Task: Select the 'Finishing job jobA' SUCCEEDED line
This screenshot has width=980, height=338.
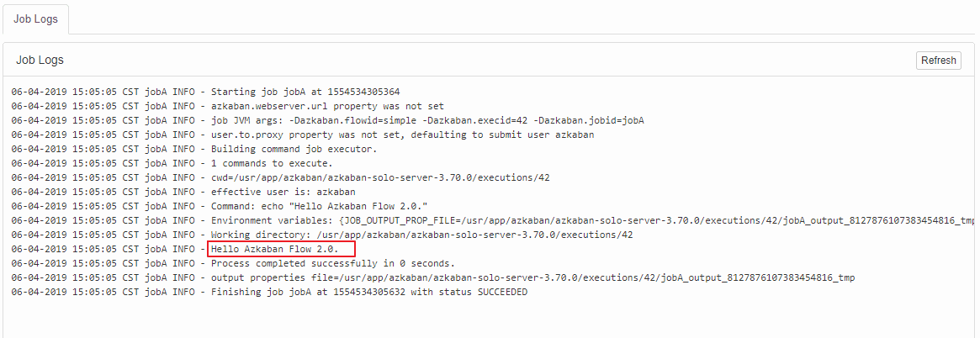Action: coord(269,293)
